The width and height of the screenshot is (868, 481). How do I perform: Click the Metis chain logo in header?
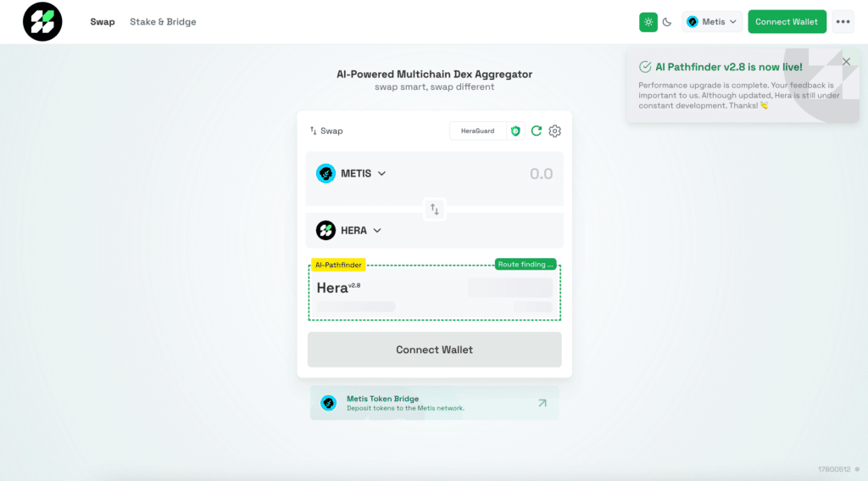coord(692,21)
